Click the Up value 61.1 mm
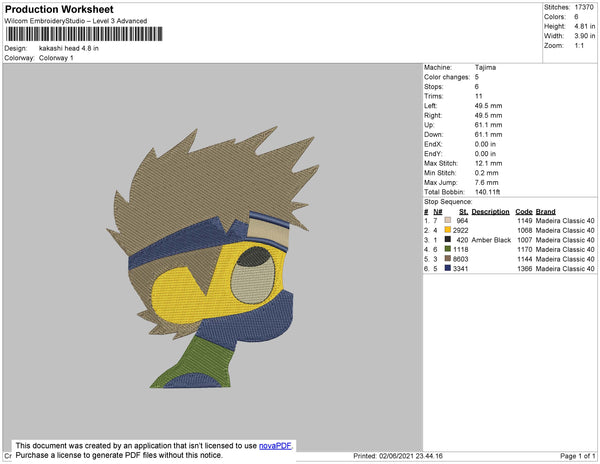This screenshot has width=600, height=464. 488,125
